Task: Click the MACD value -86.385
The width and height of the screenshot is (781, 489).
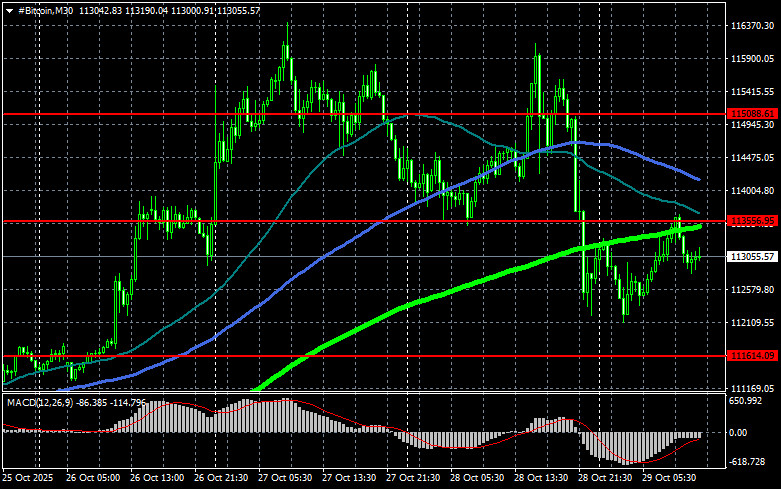Action: 92,402
